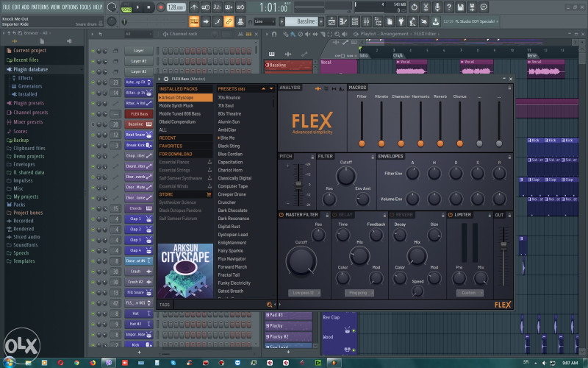Expand FLEX window menu arrow beside gear
Viewport: 588px width, 368px height.
pos(159,79)
